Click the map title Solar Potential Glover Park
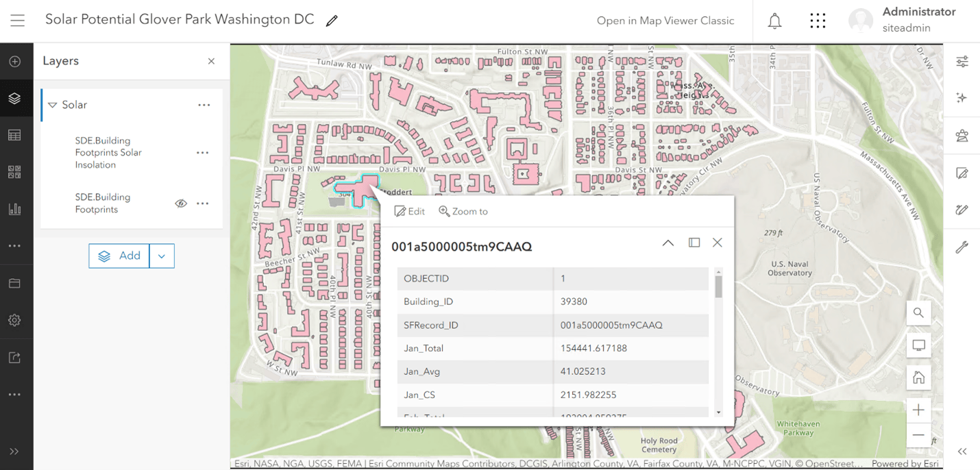980x470 pixels. tap(180, 19)
